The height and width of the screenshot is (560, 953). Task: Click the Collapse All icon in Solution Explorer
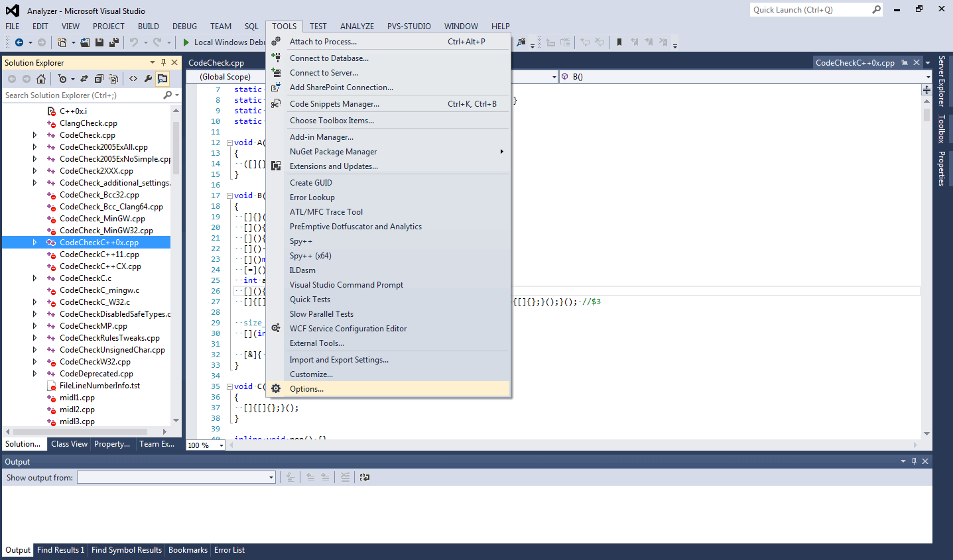(99, 79)
